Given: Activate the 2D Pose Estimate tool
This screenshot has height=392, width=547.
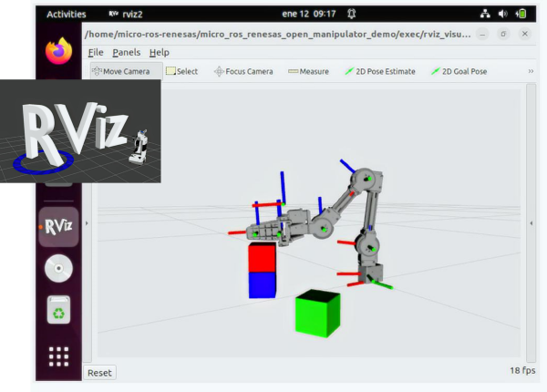Looking at the screenshot, I should pos(380,71).
